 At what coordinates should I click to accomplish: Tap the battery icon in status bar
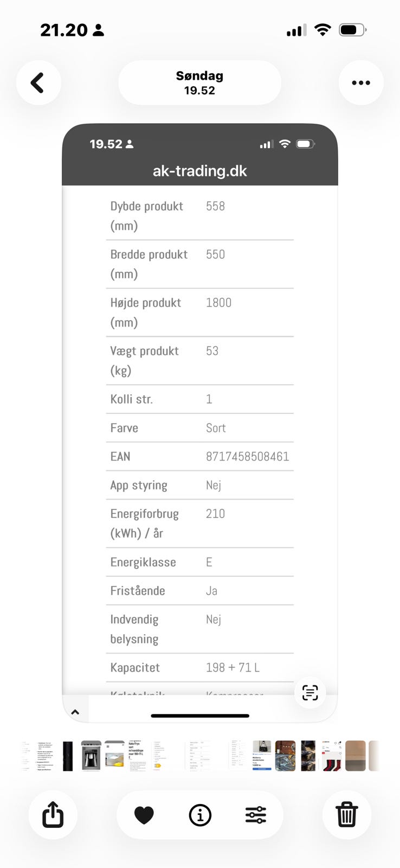click(x=352, y=30)
